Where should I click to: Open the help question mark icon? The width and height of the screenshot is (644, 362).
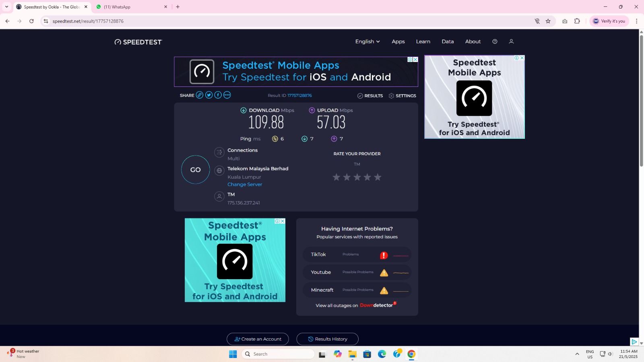[x=495, y=41]
